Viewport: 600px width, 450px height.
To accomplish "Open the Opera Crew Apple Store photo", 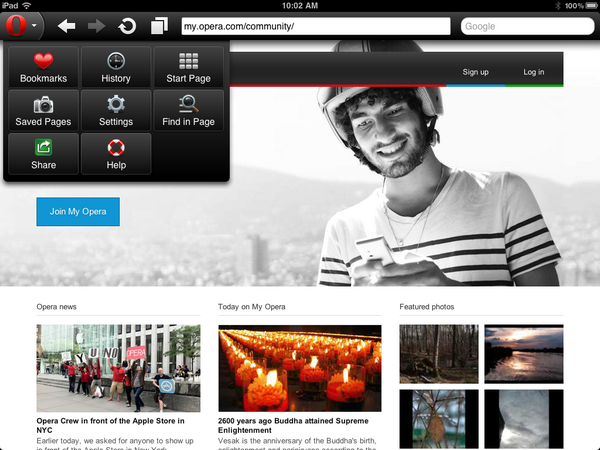I will pyautogui.click(x=118, y=368).
